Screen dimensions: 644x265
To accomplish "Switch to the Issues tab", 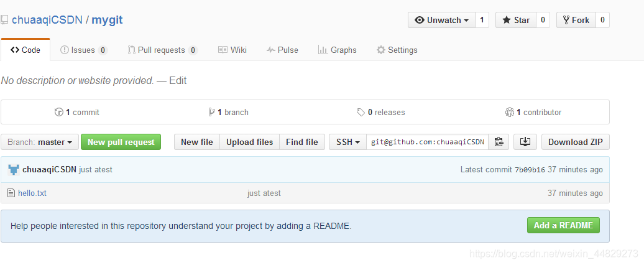I will [x=84, y=50].
